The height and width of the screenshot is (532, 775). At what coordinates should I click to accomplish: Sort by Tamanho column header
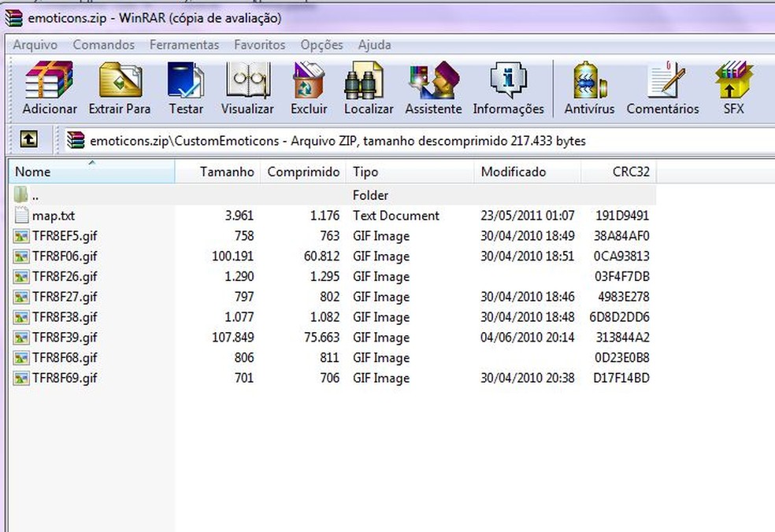(217, 172)
